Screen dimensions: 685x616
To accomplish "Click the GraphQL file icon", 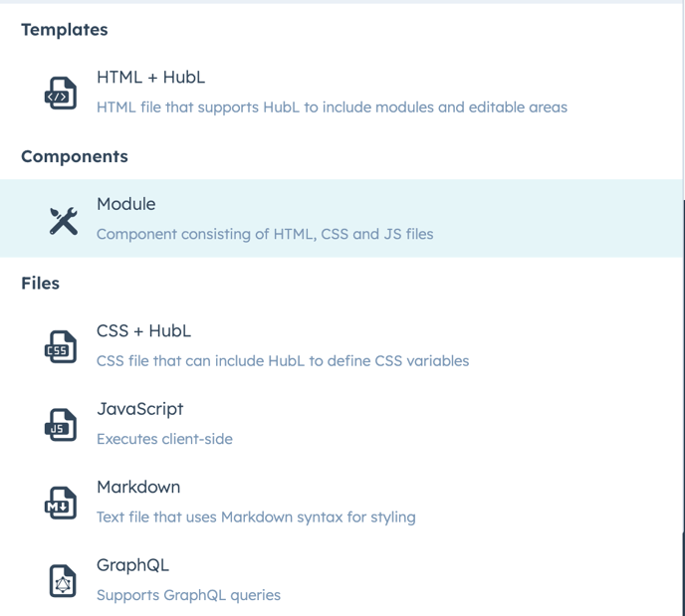I will (63, 581).
